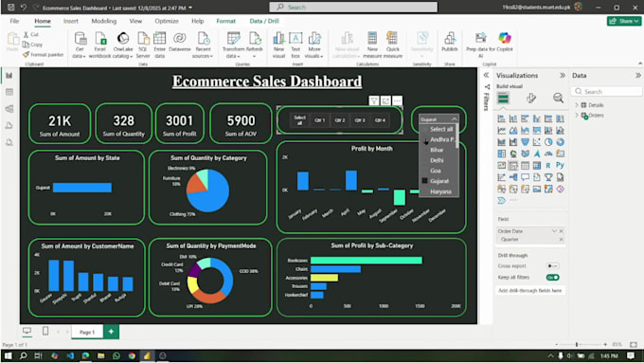
Task: Add a Text box
Action: pyautogui.click(x=295, y=45)
